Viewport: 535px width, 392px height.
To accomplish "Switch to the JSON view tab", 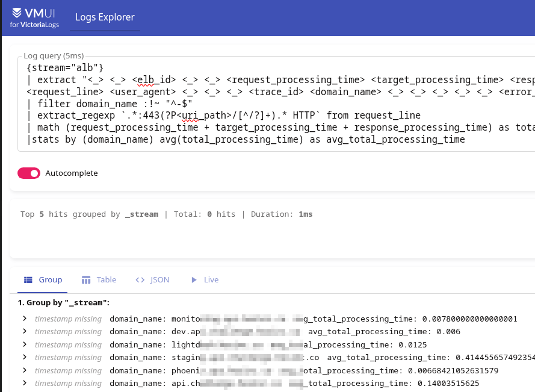I will tap(152, 280).
